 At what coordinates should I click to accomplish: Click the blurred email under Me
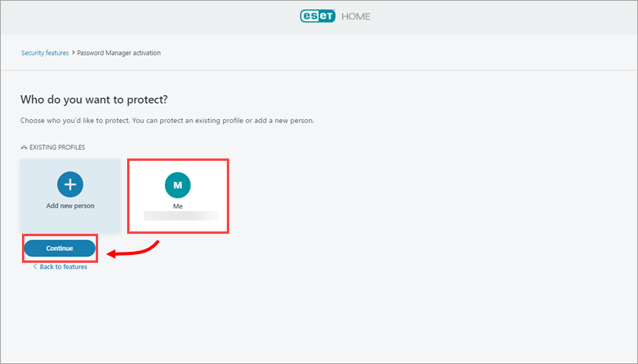point(181,216)
